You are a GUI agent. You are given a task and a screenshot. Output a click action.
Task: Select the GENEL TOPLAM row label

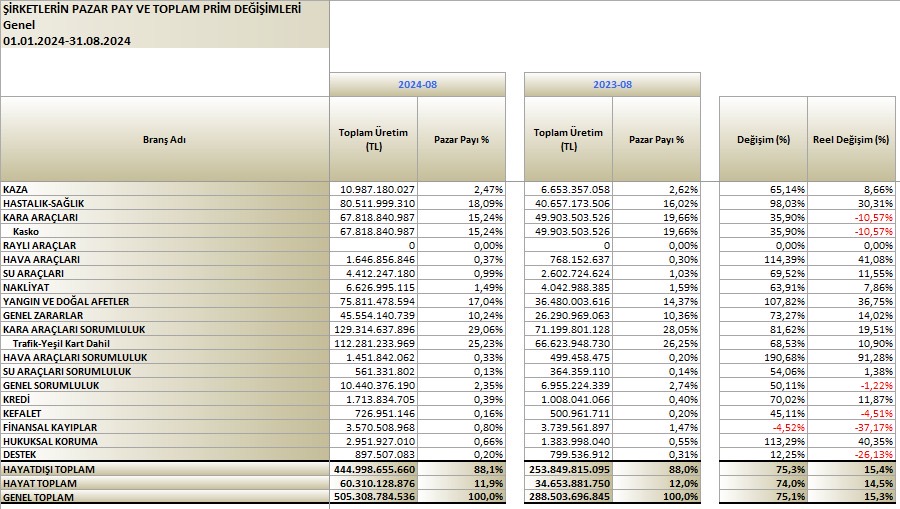[x=38, y=497]
